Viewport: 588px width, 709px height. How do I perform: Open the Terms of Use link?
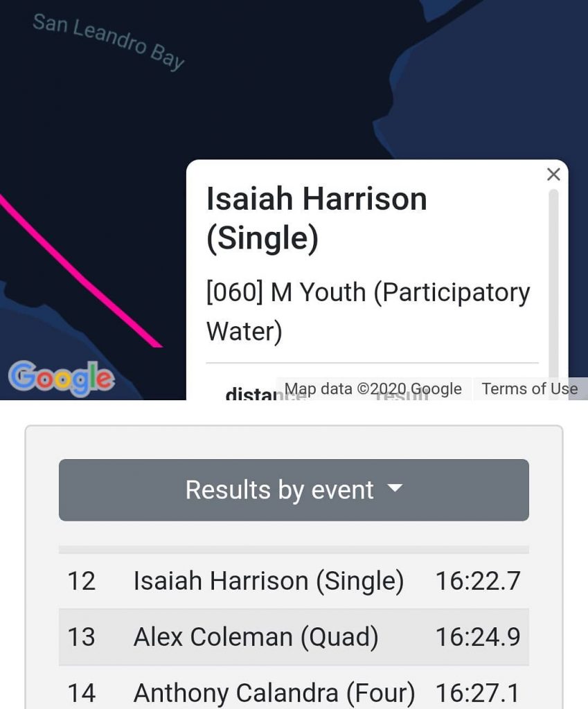point(530,389)
